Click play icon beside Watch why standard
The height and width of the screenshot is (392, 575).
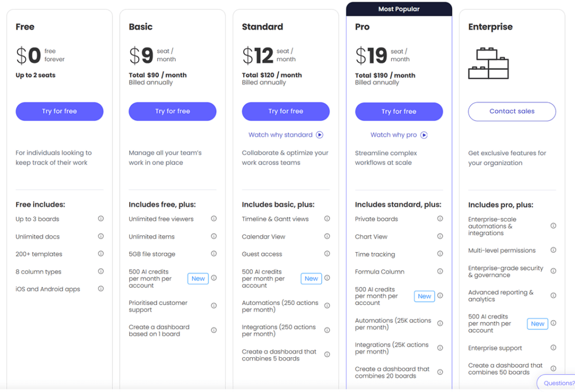[320, 135]
